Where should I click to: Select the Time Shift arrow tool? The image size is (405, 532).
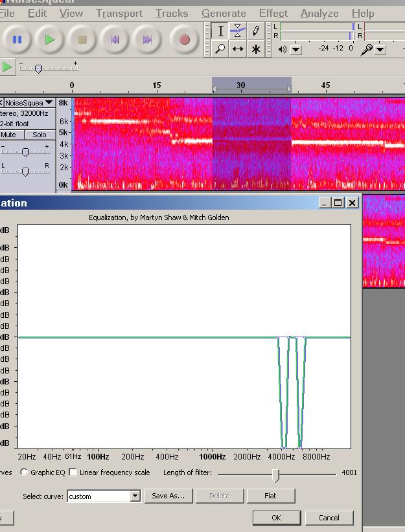(238, 49)
